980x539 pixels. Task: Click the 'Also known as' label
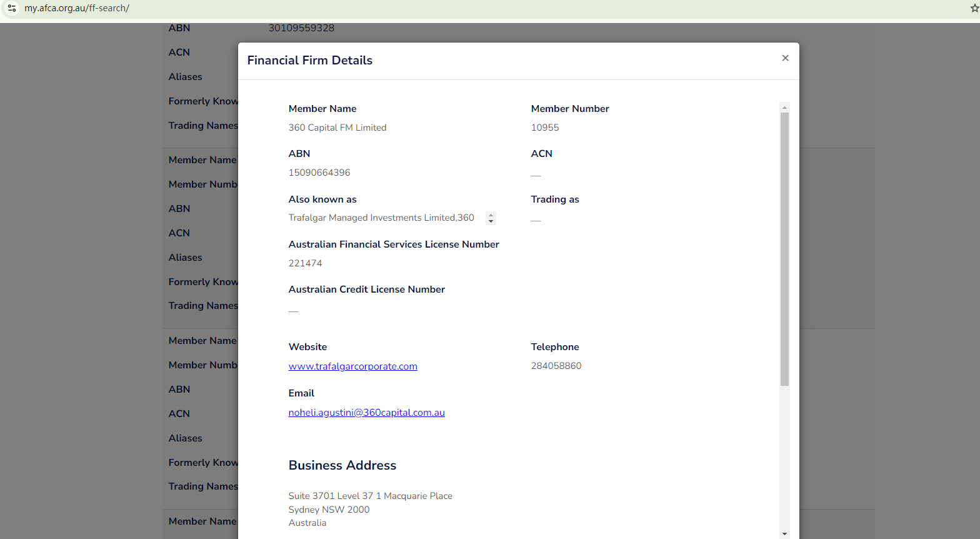coord(322,199)
